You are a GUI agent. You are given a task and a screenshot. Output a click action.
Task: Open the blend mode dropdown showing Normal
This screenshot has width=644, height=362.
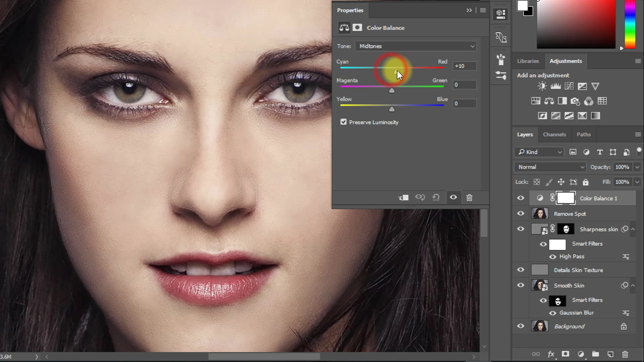pyautogui.click(x=549, y=167)
